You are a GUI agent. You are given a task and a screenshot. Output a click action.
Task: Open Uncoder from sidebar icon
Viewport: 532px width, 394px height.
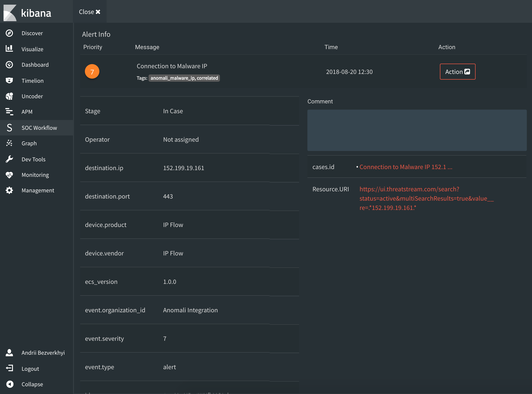[9, 96]
